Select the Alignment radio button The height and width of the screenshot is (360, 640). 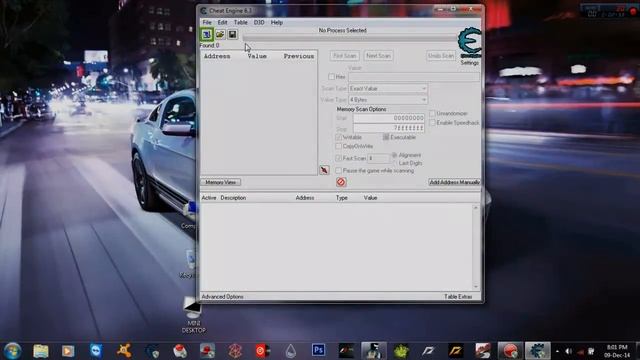394,155
